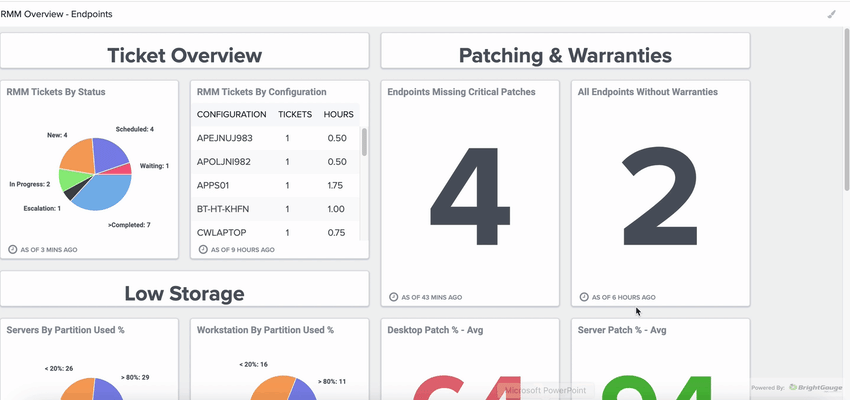Click the 'Waiting: 1' pie label

(154, 166)
